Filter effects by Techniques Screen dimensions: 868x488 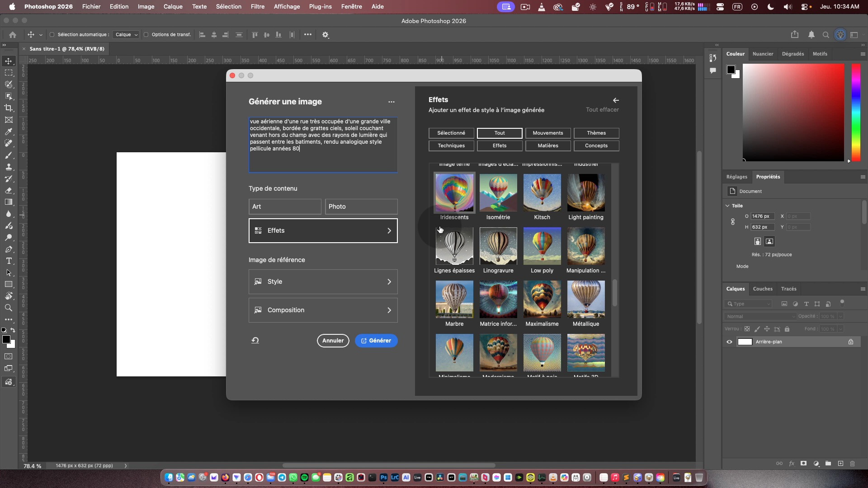pos(451,146)
